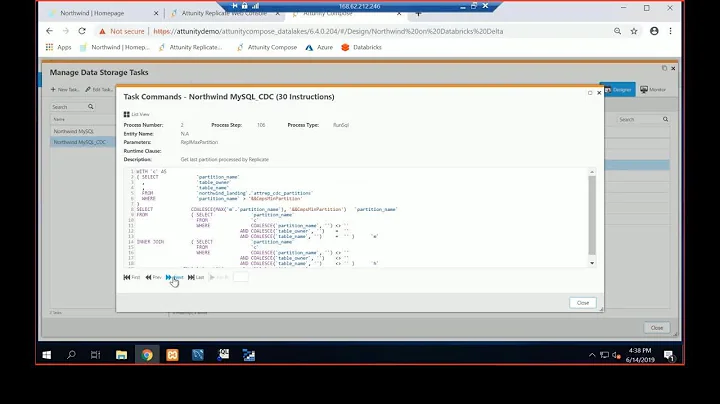The height and width of the screenshot is (404, 720).
Task: Switch to Designer view
Action: (x=618, y=90)
